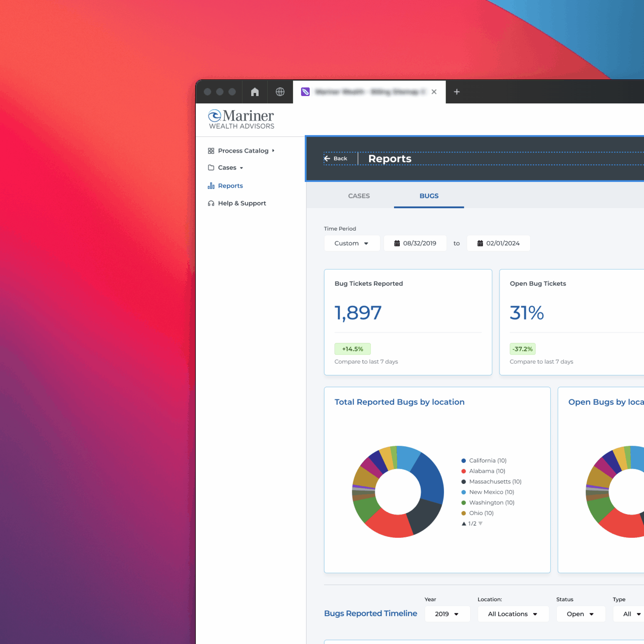Click the Back button
Viewport: 644px width, 644px height.
click(336, 159)
